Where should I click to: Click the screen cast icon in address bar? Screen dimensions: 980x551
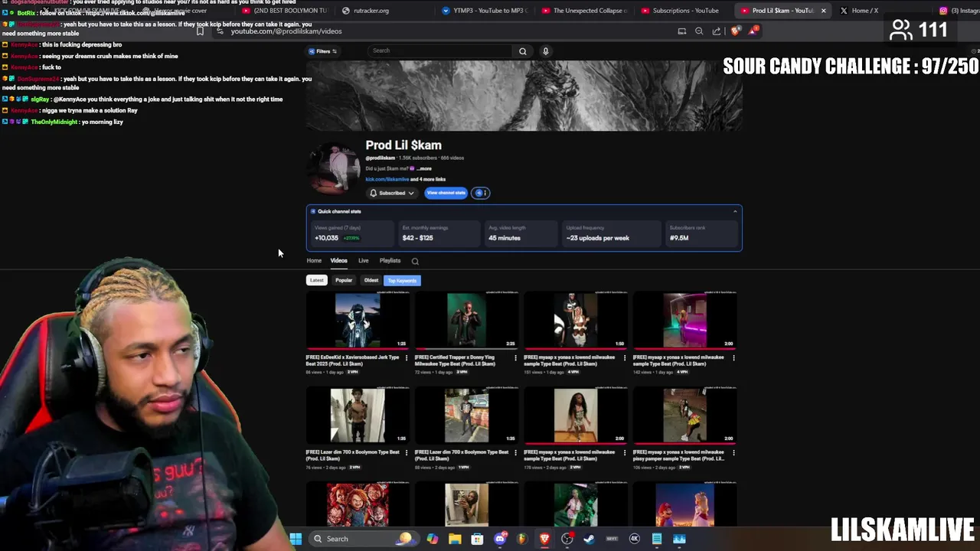click(681, 31)
